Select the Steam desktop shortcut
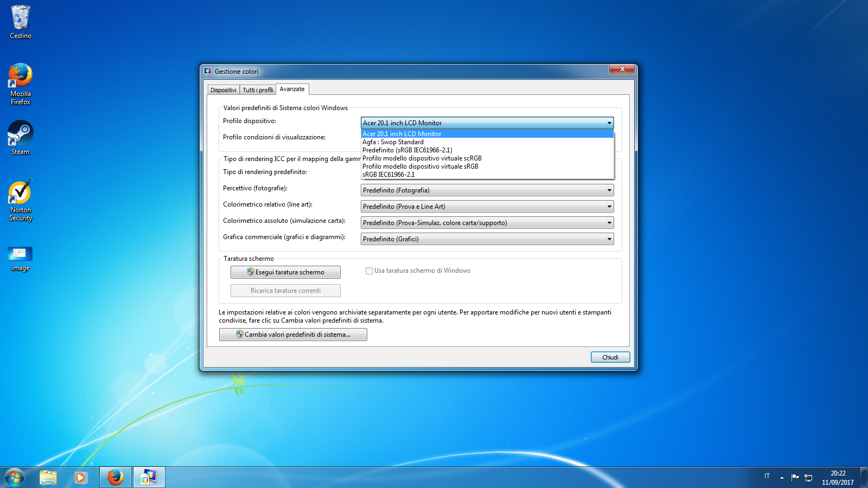 [21, 138]
